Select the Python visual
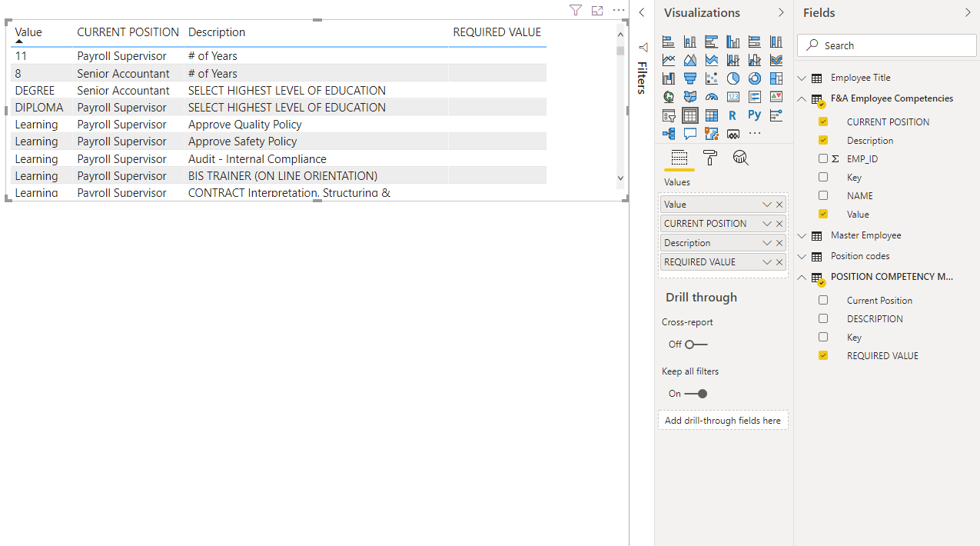Viewport: 980px width, 546px height. pyautogui.click(x=755, y=115)
